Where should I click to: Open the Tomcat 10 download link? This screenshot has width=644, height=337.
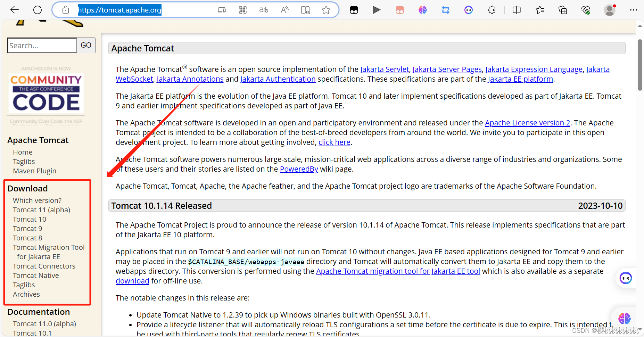30,219
